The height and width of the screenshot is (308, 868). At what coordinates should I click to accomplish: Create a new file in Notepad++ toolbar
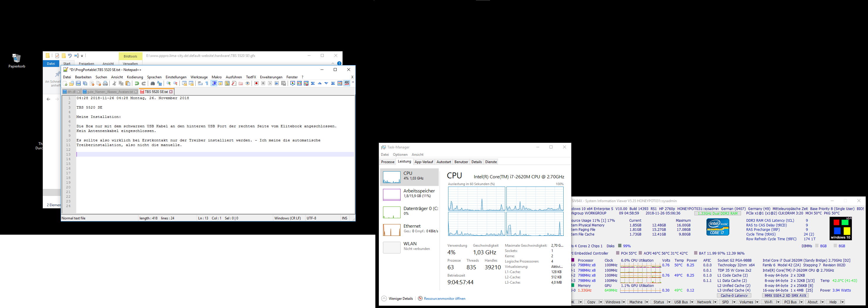tap(65, 83)
